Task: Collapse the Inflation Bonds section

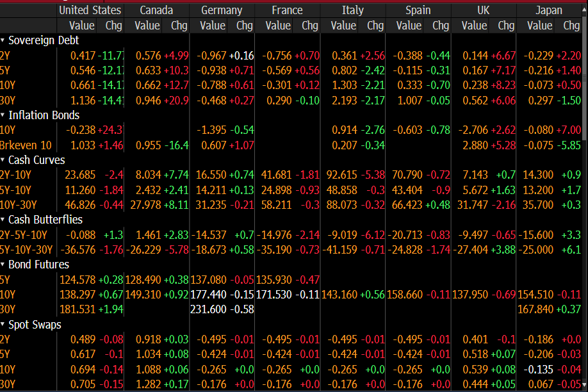Action: [3, 115]
